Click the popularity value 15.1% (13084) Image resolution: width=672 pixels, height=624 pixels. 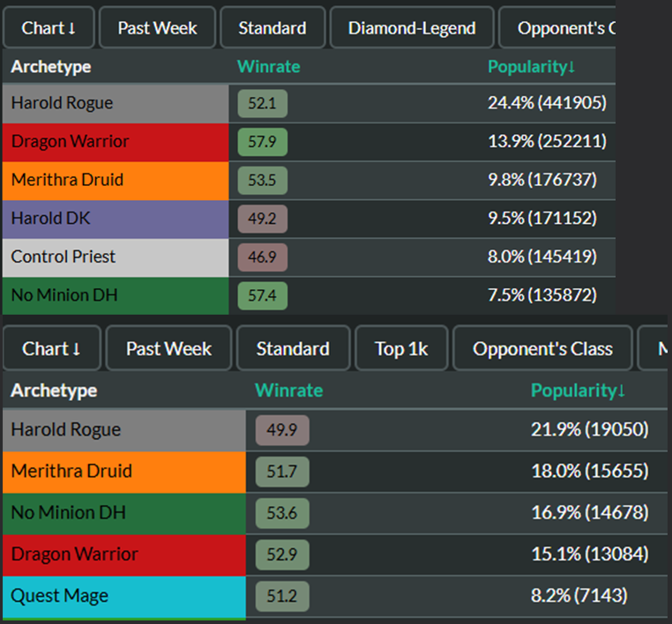click(590, 553)
